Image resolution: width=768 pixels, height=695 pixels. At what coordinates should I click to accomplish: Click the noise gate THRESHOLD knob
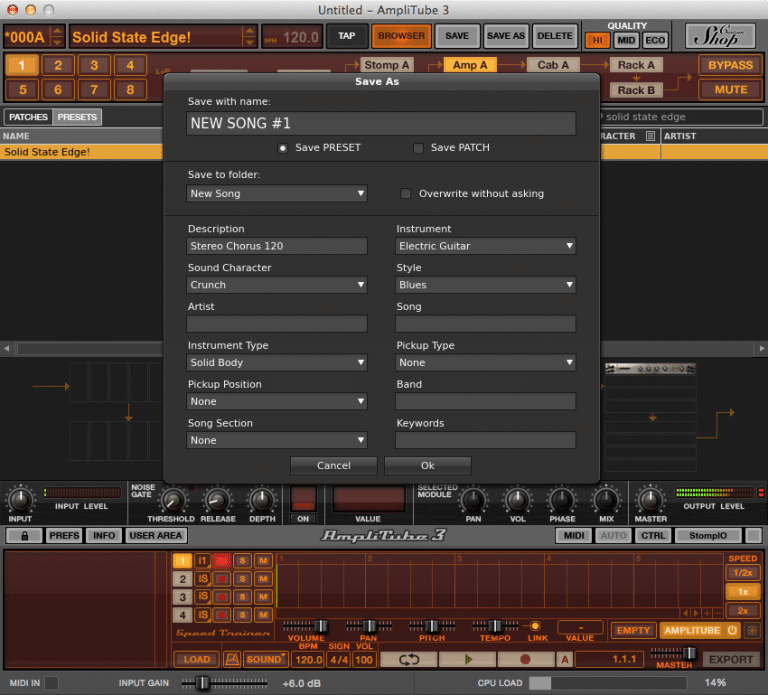tap(172, 500)
